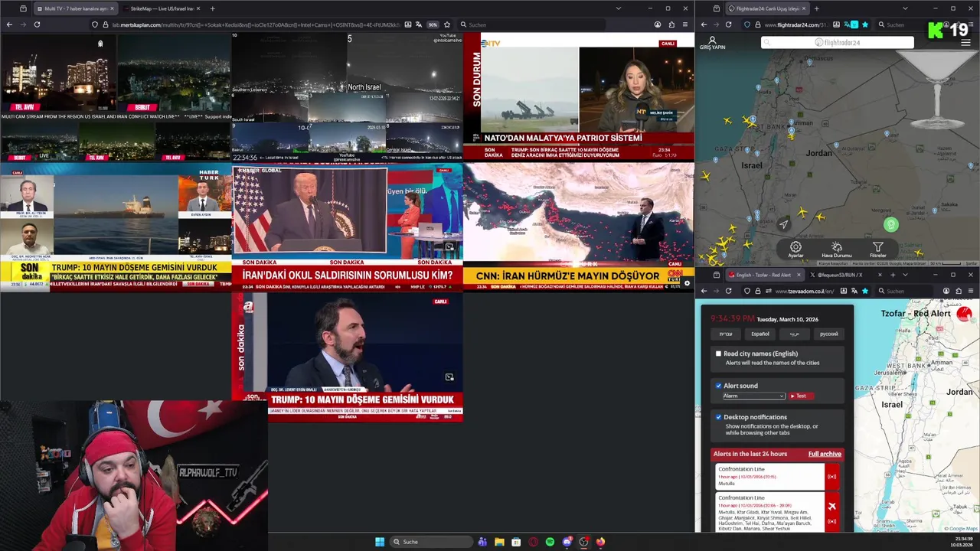Open new tab in Multi TV window

click(x=212, y=8)
